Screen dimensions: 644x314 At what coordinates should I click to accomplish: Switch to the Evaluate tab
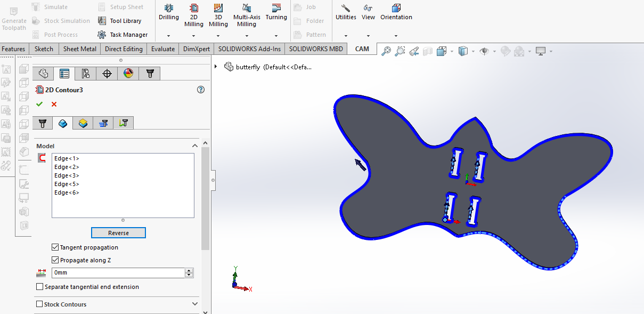[x=163, y=49]
